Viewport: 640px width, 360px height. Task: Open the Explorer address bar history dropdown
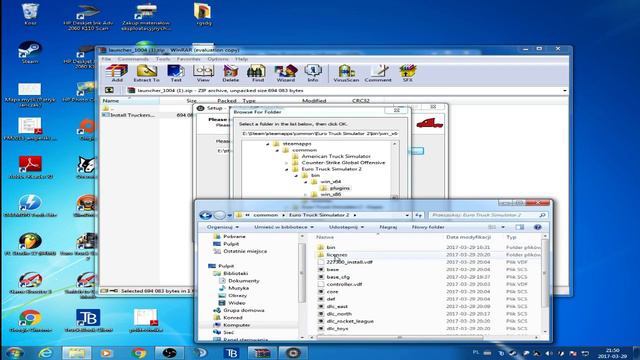tap(407, 215)
